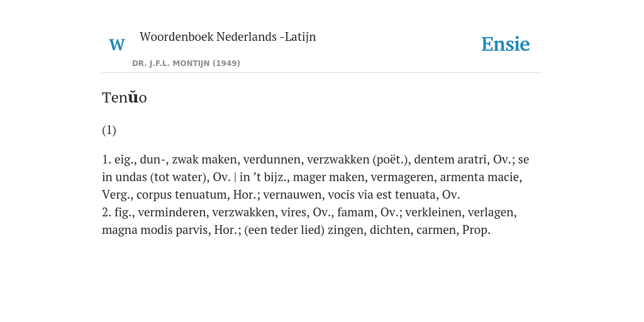Open the Woordenboek Nederlands -Latijn title
Viewport: 644px width, 322px height.
[x=228, y=36]
